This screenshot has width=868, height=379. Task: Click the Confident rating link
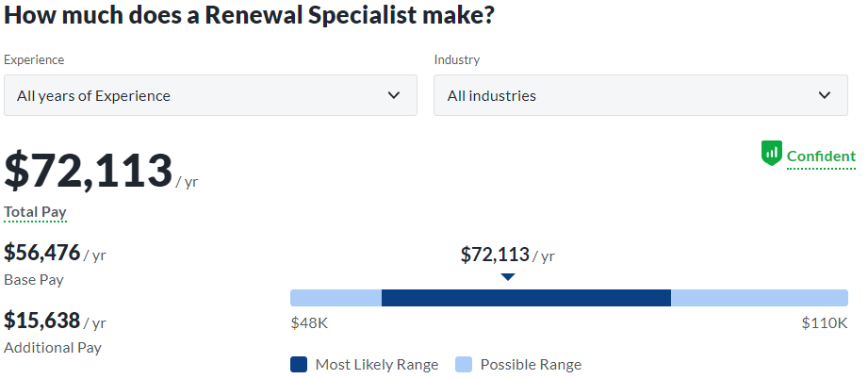pyautogui.click(x=821, y=157)
